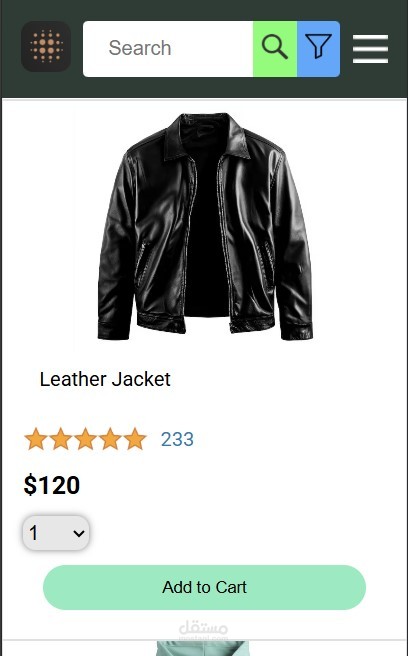Select the first rating star

point(36,439)
